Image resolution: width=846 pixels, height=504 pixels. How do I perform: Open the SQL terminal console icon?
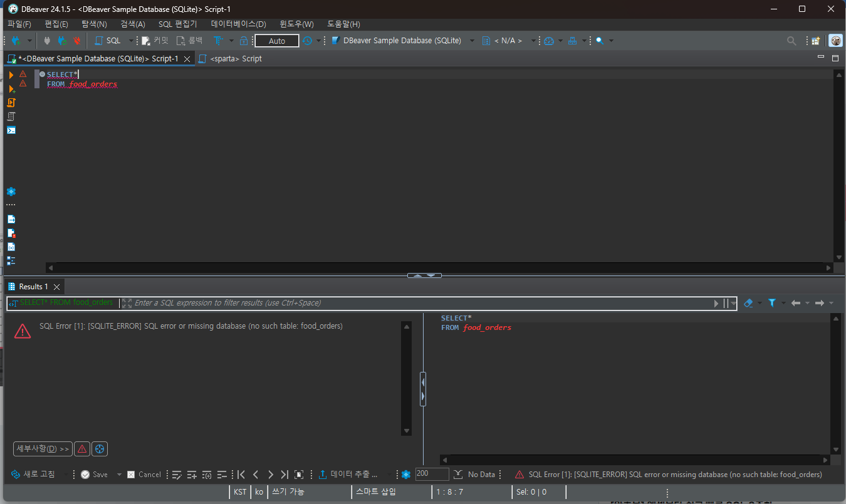coord(11,130)
